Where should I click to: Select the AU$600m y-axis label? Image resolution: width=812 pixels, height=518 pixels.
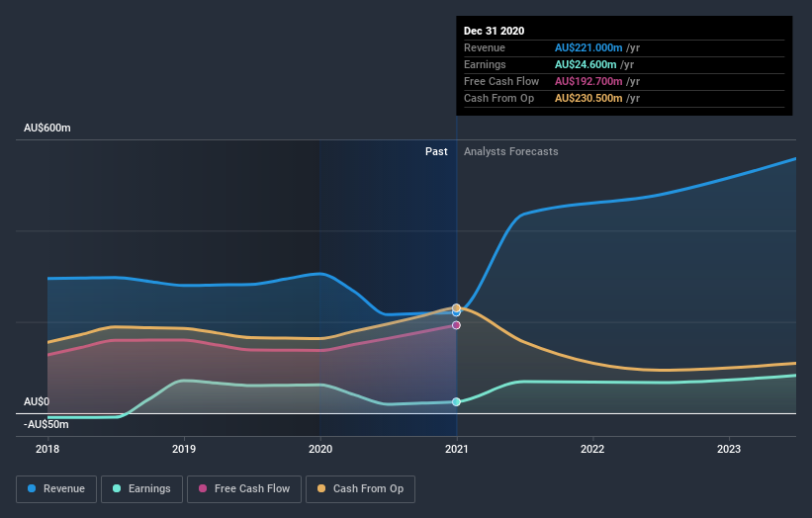pyautogui.click(x=47, y=128)
